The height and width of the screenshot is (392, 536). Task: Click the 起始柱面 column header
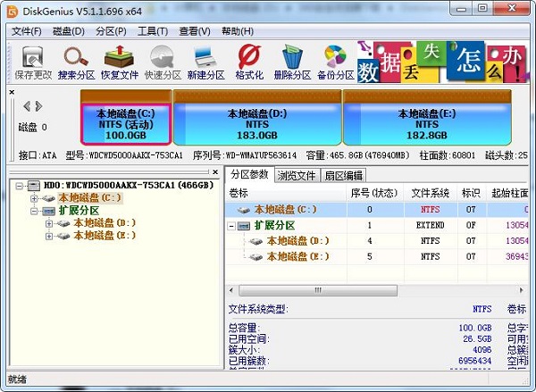coord(507,194)
